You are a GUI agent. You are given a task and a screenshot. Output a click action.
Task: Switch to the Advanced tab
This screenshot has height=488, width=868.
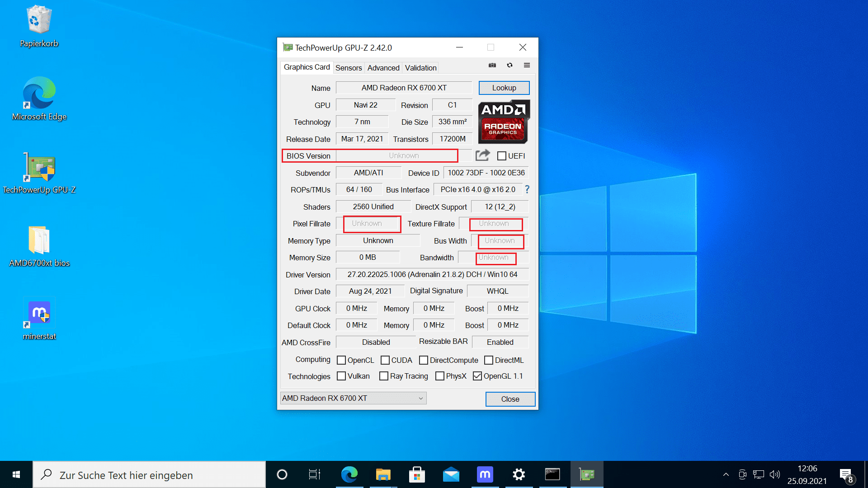(x=383, y=68)
